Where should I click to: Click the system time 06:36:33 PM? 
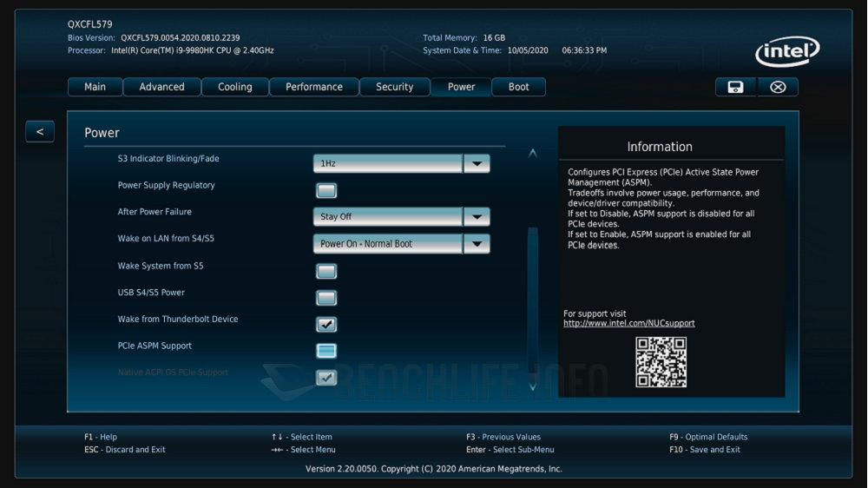584,50
